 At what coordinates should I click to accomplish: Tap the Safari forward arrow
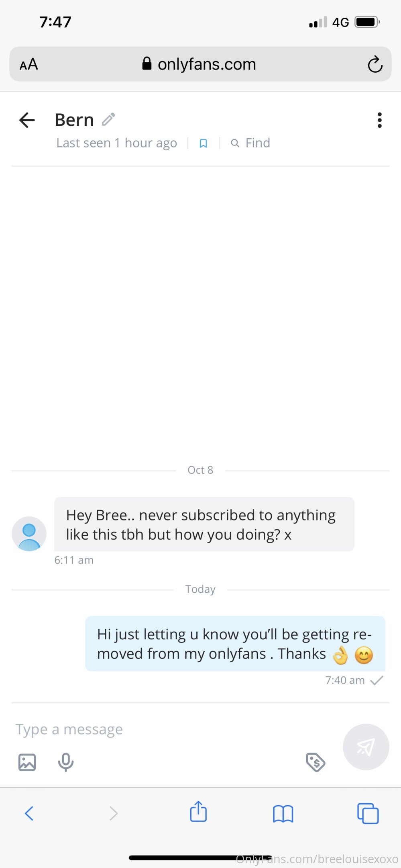point(114,813)
